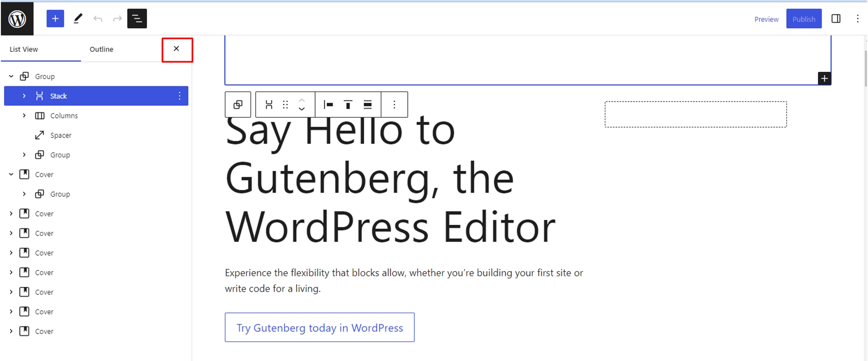Switch to the Outline tab
The width and height of the screenshot is (868, 361).
101,49
